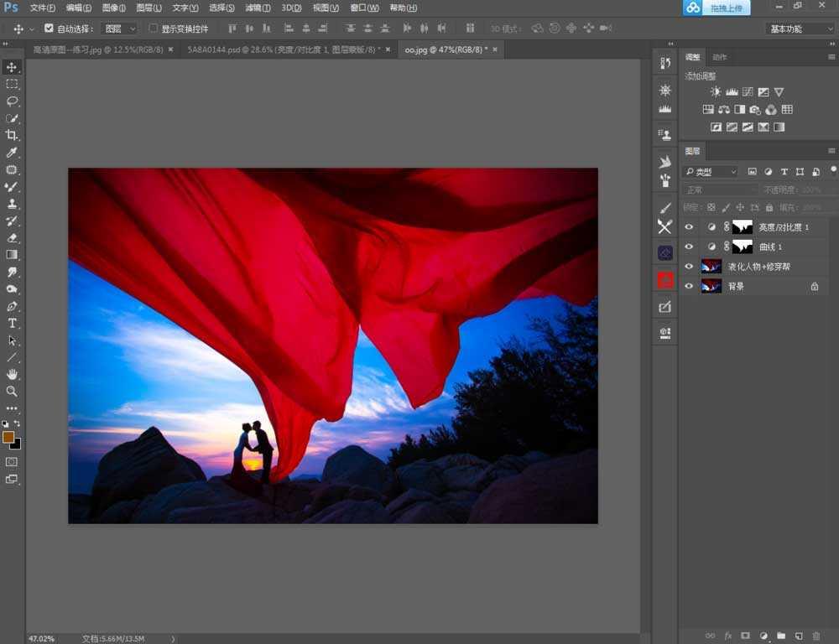
Task: Open the layer filter 类型 dropdown
Action: [709, 171]
